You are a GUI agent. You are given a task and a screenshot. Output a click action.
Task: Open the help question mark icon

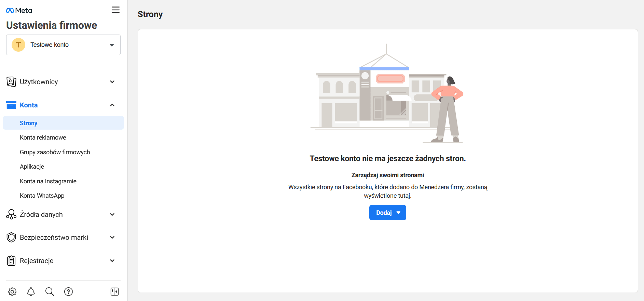pos(68,291)
